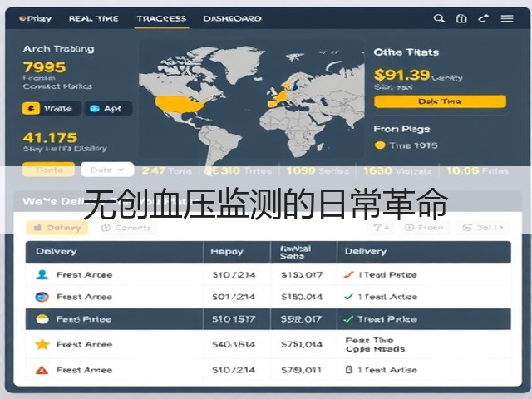
Task: Click the yellow star icon in fourth row
Action: point(42,344)
